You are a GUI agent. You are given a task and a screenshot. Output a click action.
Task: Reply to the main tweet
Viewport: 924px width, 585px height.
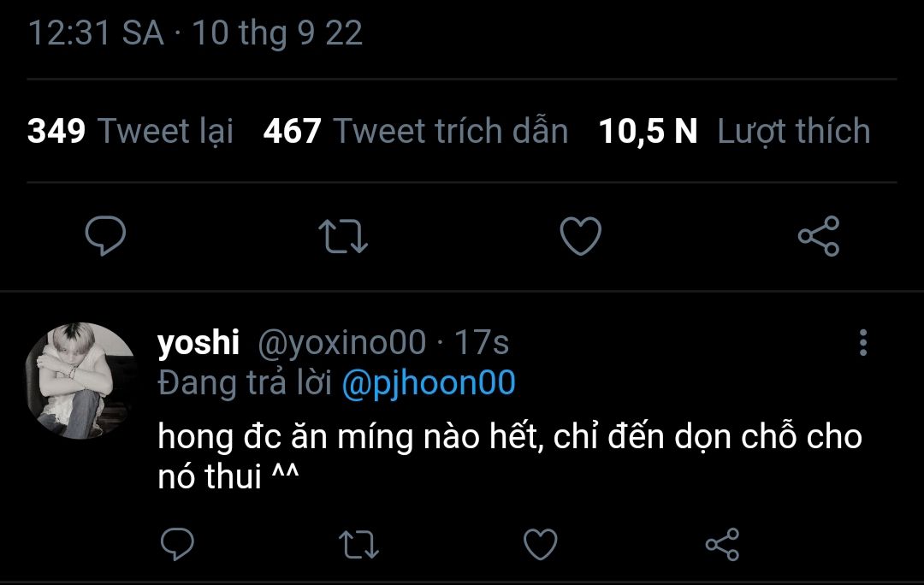coord(106,235)
